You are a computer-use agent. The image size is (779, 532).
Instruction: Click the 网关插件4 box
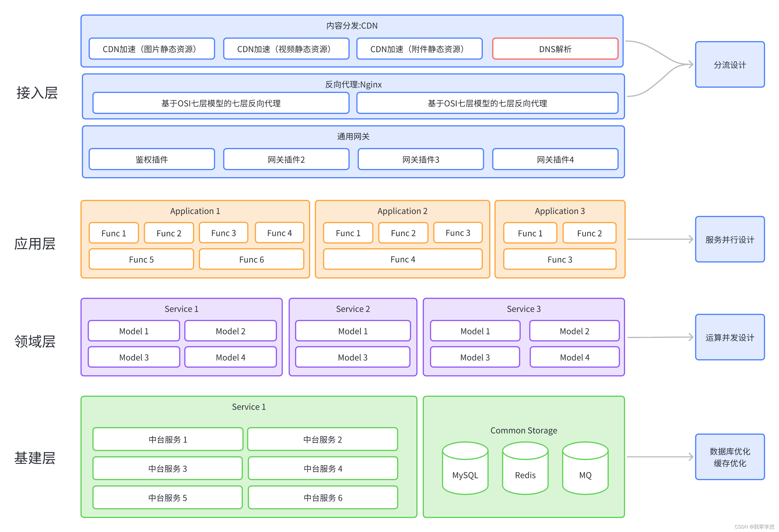tap(555, 159)
